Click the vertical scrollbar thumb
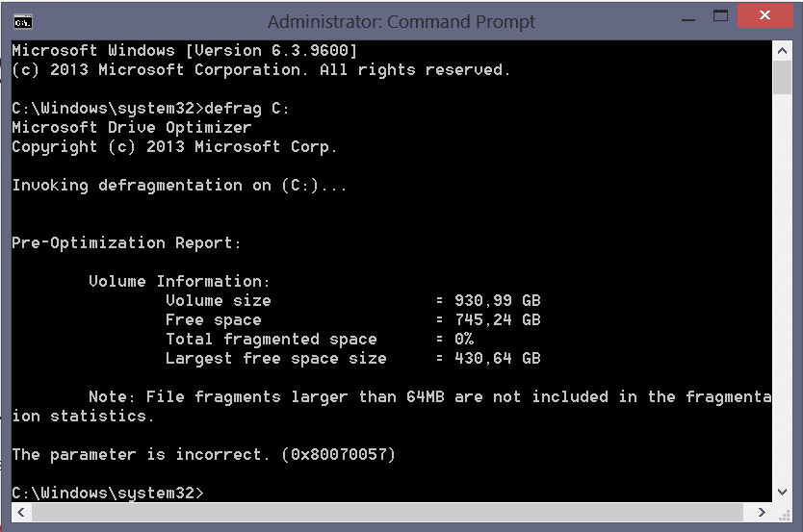 [782, 77]
